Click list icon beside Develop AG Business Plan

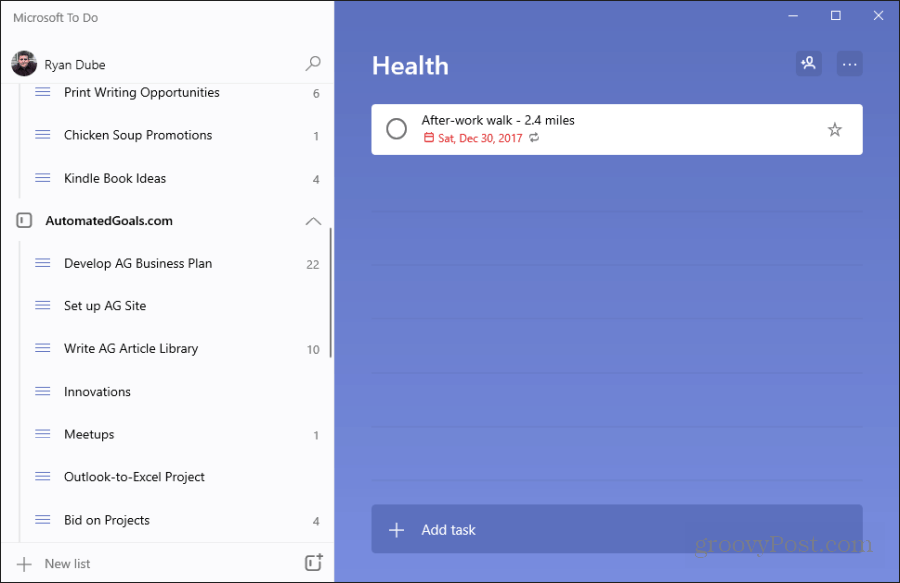pyautogui.click(x=42, y=263)
